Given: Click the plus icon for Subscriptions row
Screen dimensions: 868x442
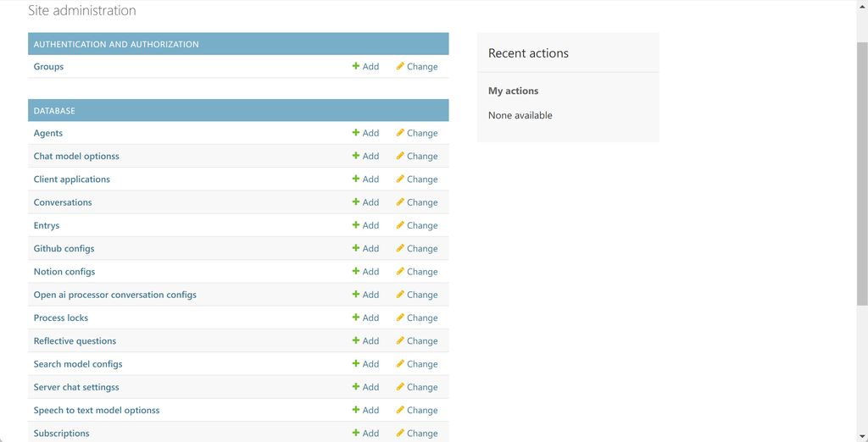Looking at the screenshot, I should point(356,434).
